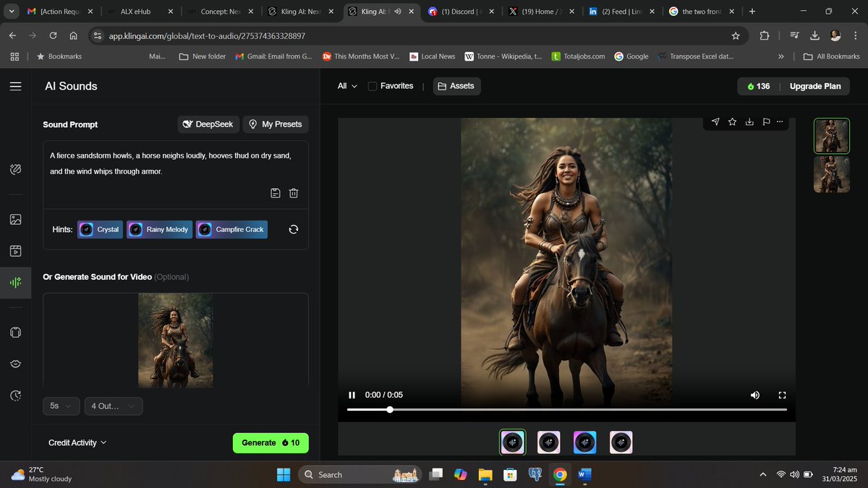Viewport: 868px width, 488px height.
Task: Apply the Rainy Melody hint
Action: [x=160, y=229]
